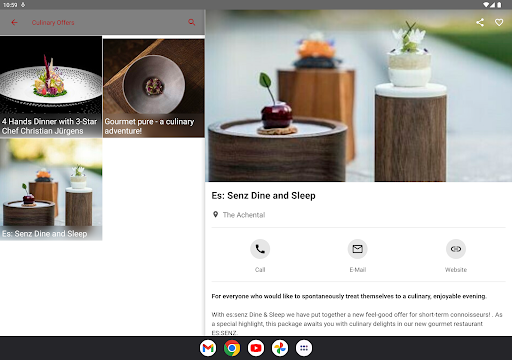Click the paragraph starting 'With es:senz Dine & Sleep'

(x=357, y=323)
